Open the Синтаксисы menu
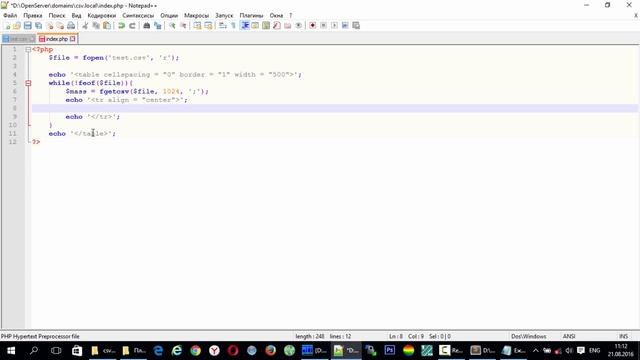The height and width of the screenshot is (360, 640). 138,16
